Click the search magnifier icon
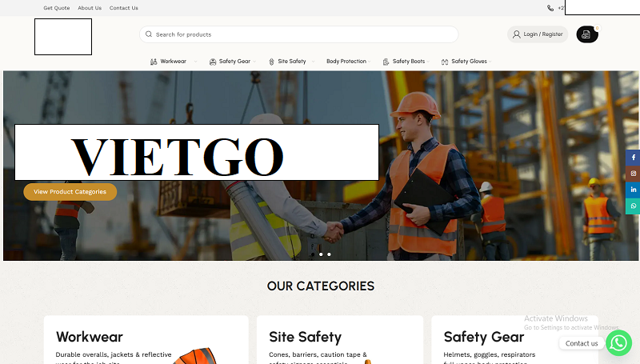The height and width of the screenshot is (364, 640). [149, 34]
